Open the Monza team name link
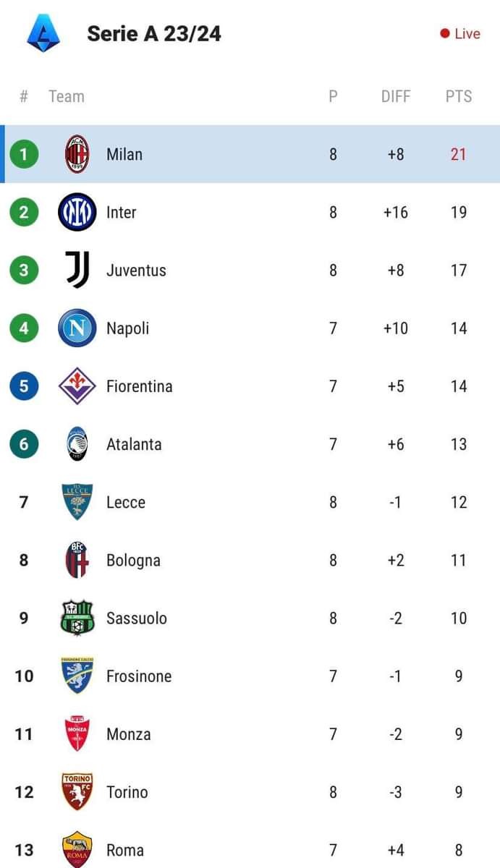 [128, 734]
